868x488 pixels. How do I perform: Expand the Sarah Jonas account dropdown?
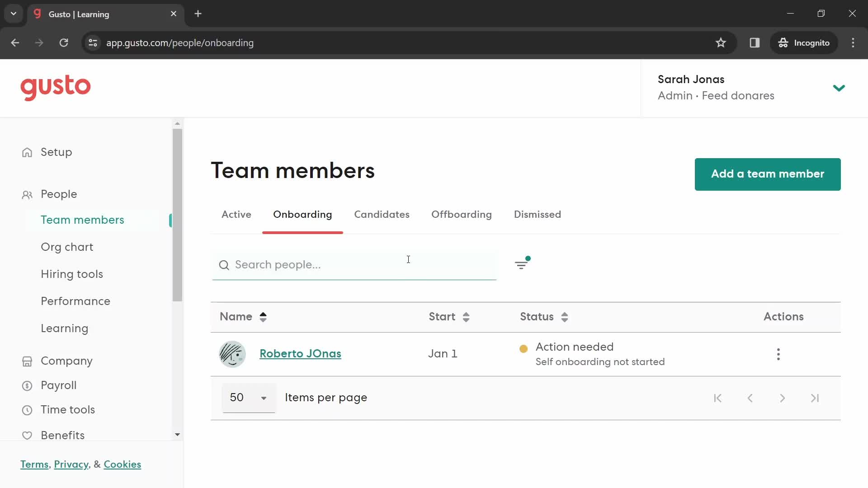click(x=840, y=88)
